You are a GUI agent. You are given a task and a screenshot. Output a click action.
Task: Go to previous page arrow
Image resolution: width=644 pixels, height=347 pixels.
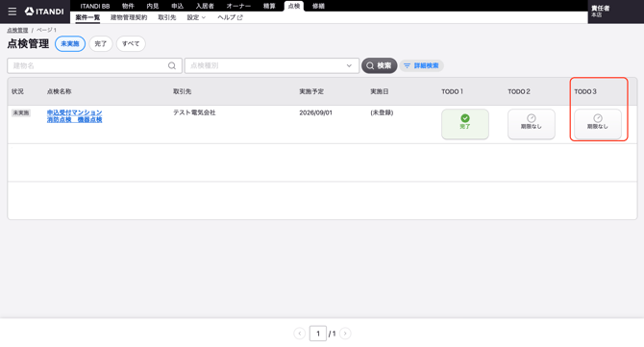pyautogui.click(x=299, y=334)
